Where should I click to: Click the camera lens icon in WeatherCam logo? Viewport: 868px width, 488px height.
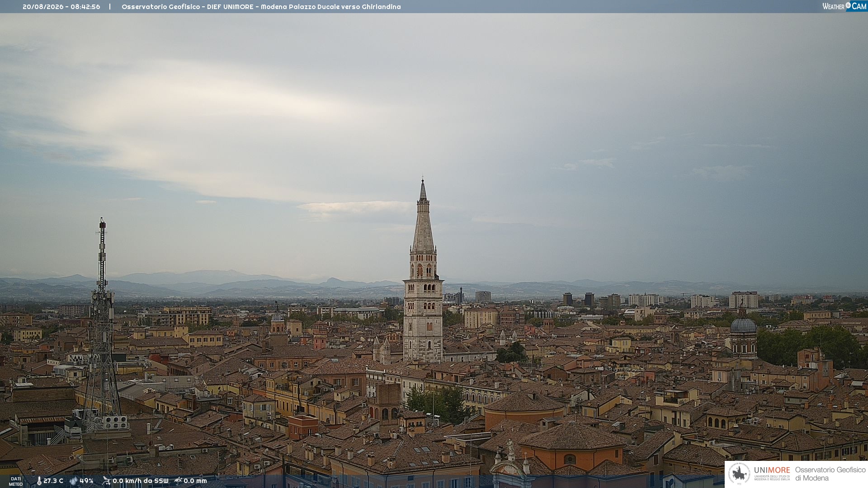(x=848, y=5)
